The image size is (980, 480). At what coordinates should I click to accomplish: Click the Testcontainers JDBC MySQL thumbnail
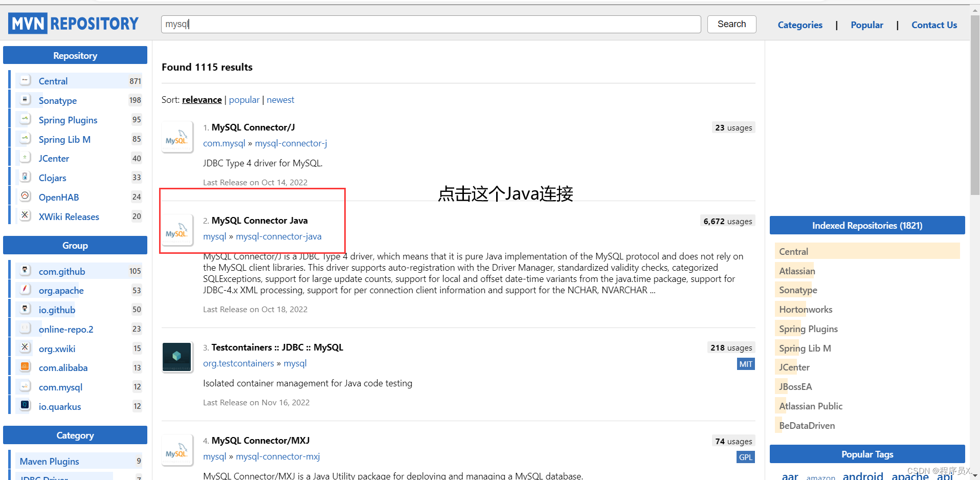[x=177, y=357]
